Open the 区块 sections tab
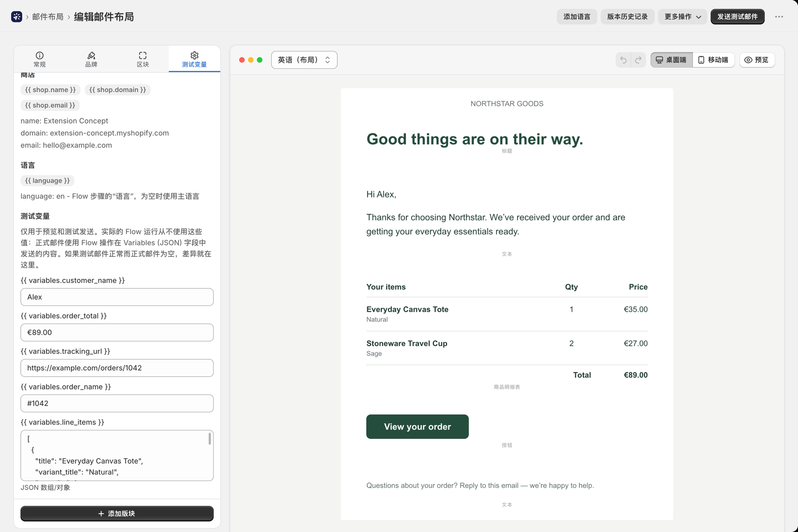Screen dimensions: 798x532 tap(143, 59)
